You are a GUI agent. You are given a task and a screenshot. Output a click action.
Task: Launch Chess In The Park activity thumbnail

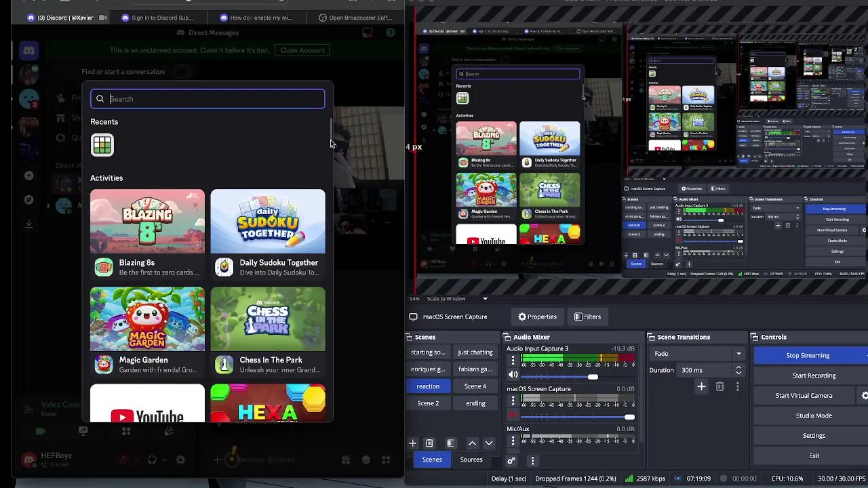[x=268, y=319]
